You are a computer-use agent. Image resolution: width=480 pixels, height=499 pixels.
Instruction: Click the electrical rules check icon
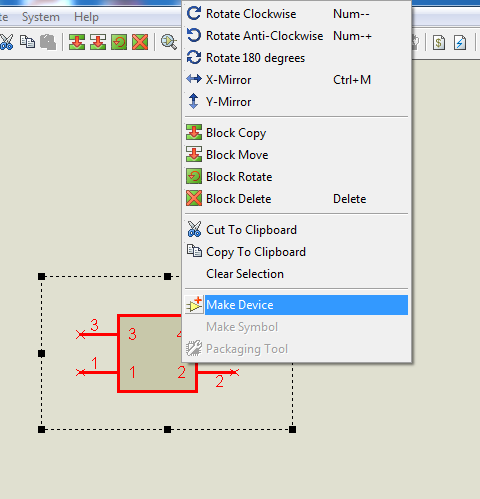pos(460,43)
